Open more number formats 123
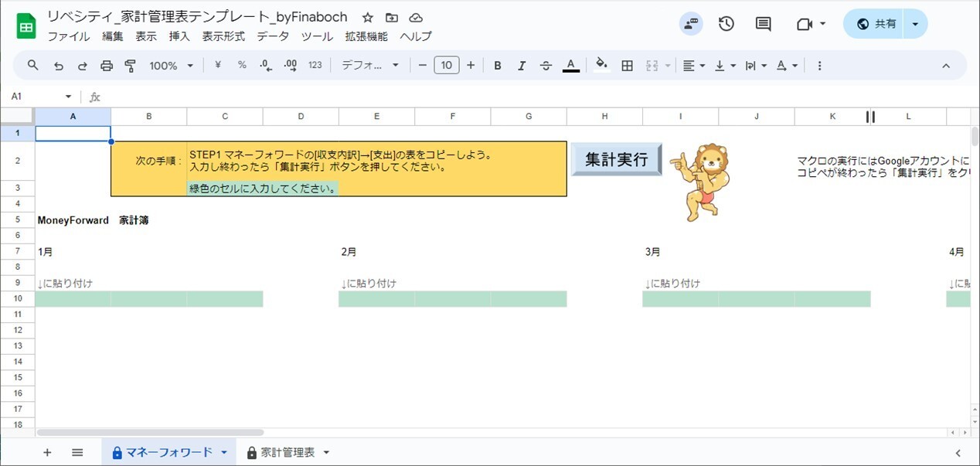Image resolution: width=980 pixels, height=466 pixels. click(x=315, y=66)
